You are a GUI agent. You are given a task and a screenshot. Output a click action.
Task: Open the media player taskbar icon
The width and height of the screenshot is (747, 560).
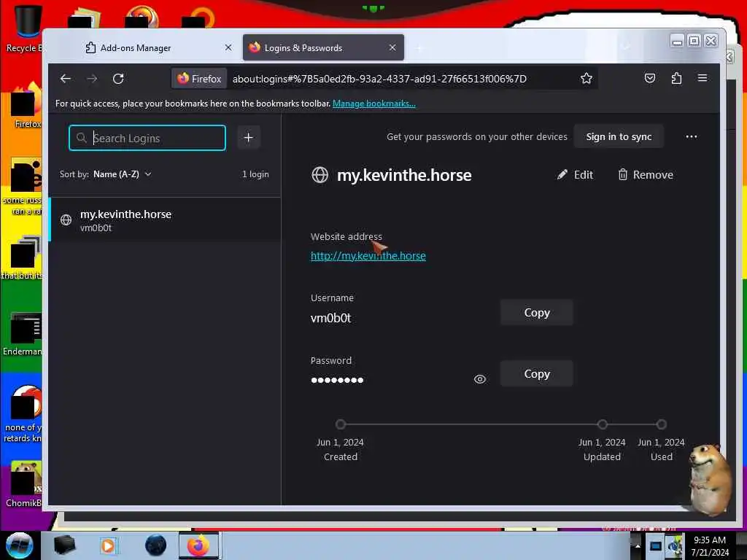click(108, 545)
